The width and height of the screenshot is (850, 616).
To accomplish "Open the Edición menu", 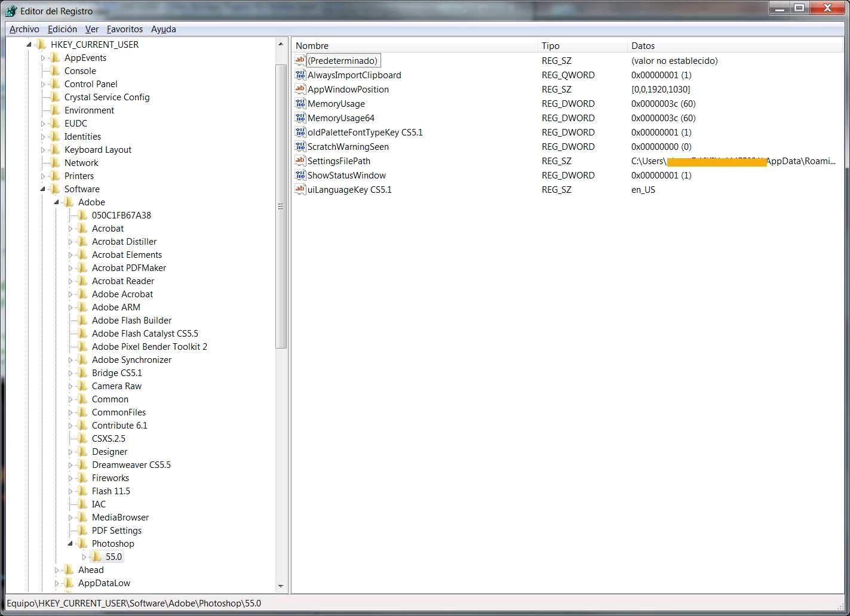I will point(62,29).
